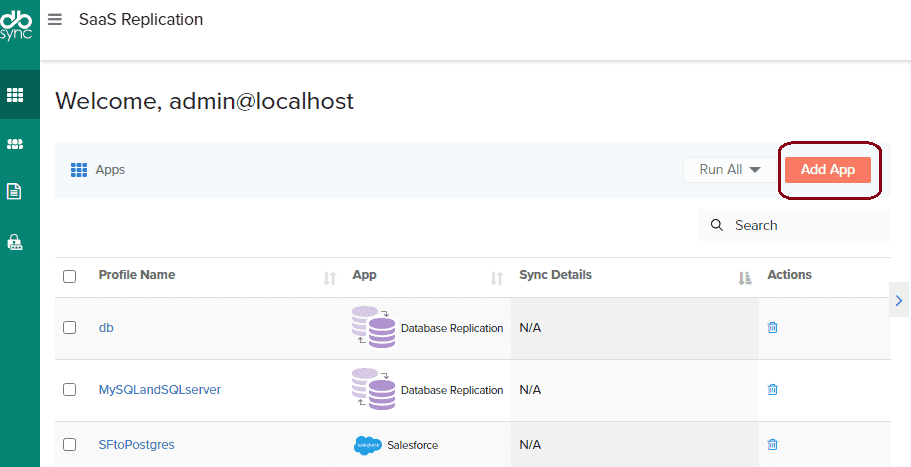This screenshot has width=911, height=467.
Task: Click into the Search input field
Action: pos(805,226)
